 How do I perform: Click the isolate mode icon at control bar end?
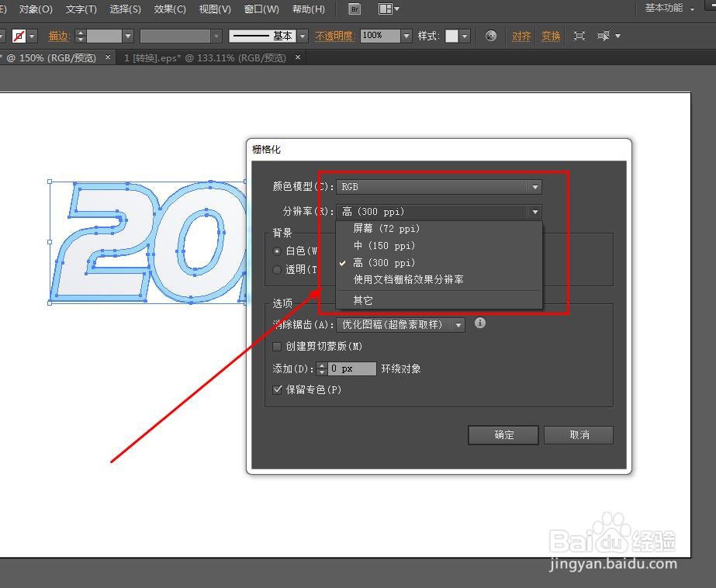[605, 36]
